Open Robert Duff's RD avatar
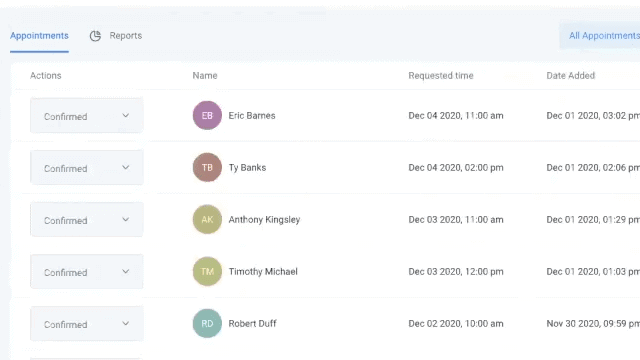The width and height of the screenshot is (640, 360). (207, 323)
